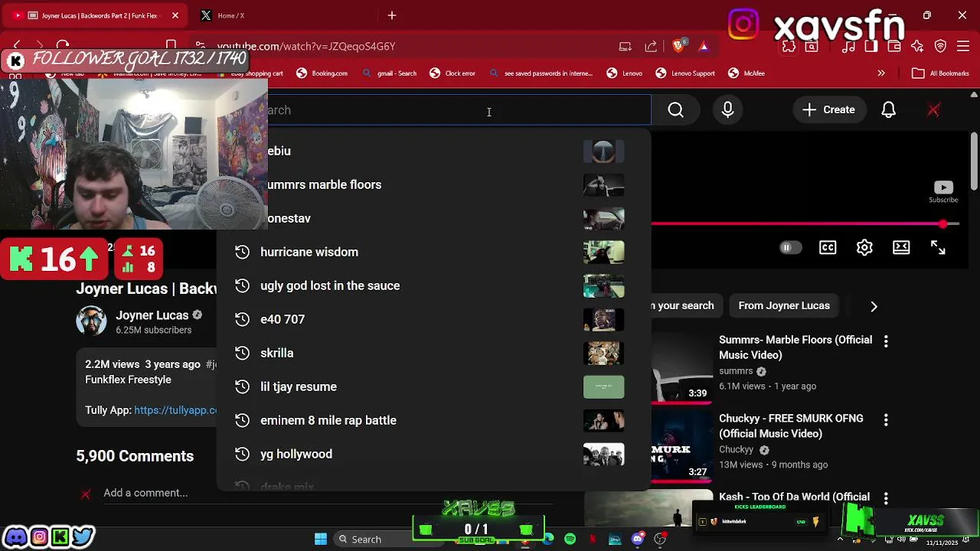The image size is (980, 551).
Task: Click the YouTube search input field
Action: point(459,110)
